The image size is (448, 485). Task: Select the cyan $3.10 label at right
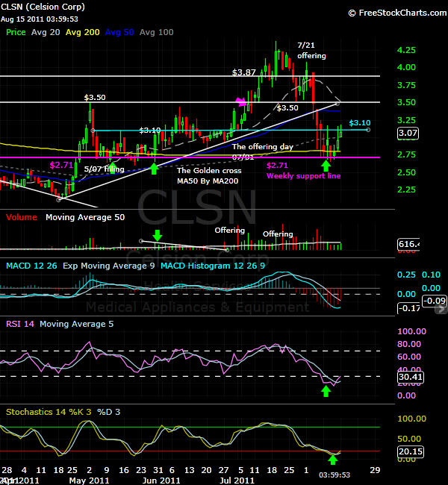(x=359, y=122)
